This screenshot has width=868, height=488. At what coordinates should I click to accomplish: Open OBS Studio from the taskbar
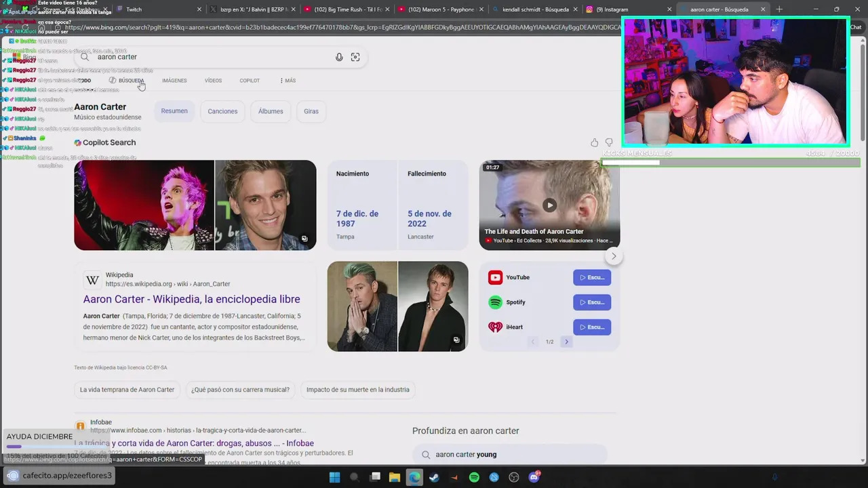pos(514,477)
